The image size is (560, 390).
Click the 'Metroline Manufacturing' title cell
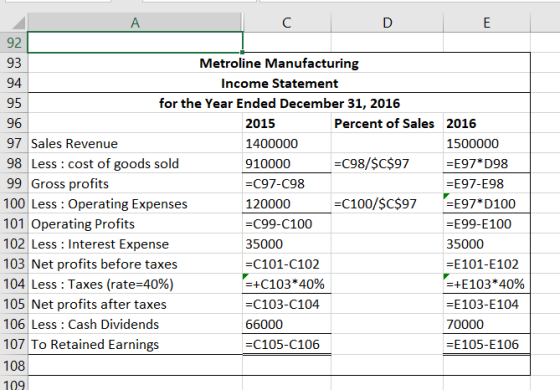tap(279, 63)
